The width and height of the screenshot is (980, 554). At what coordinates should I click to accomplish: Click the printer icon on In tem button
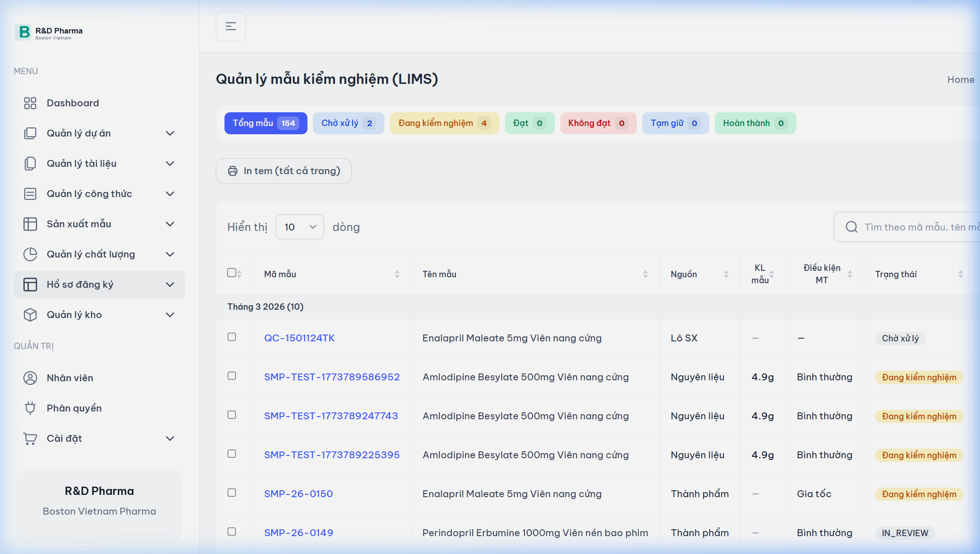click(x=233, y=171)
